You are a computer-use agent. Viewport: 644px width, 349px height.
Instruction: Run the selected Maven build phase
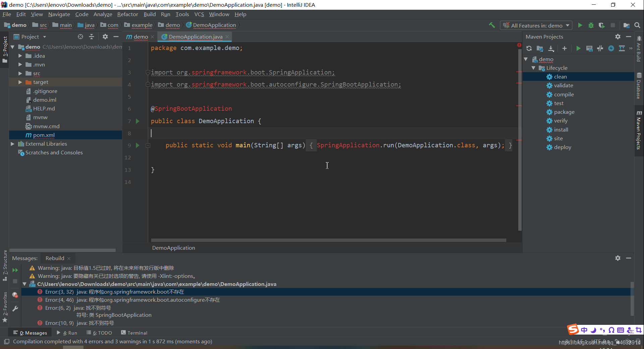click(x=578, y=48)
